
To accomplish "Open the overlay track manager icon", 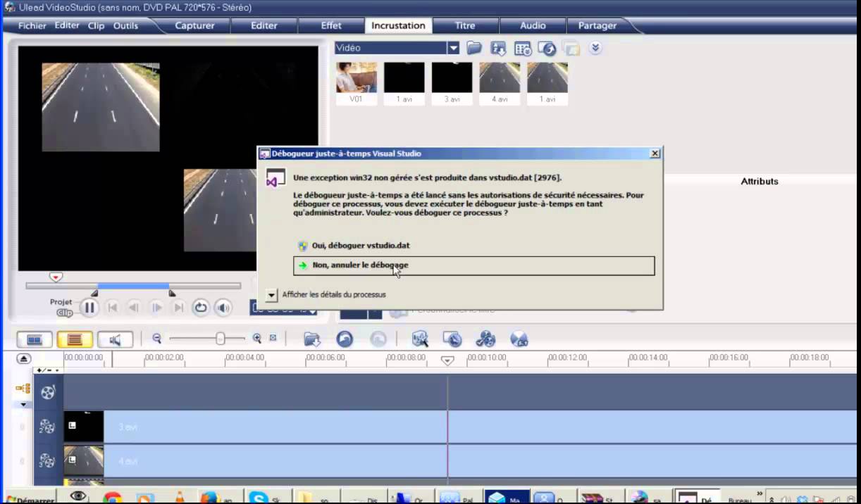I will click(23, 389).
